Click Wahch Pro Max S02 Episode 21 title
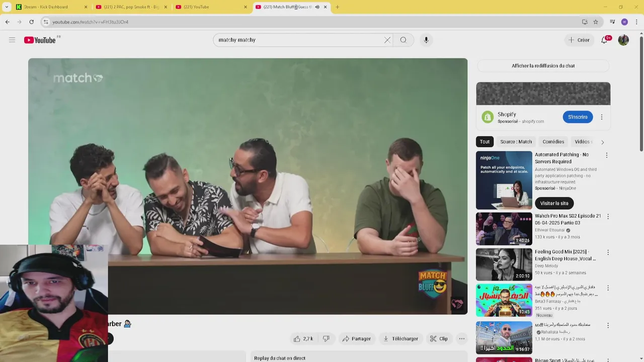The width and height of the screenshot is (644, 362). (568, 219)
